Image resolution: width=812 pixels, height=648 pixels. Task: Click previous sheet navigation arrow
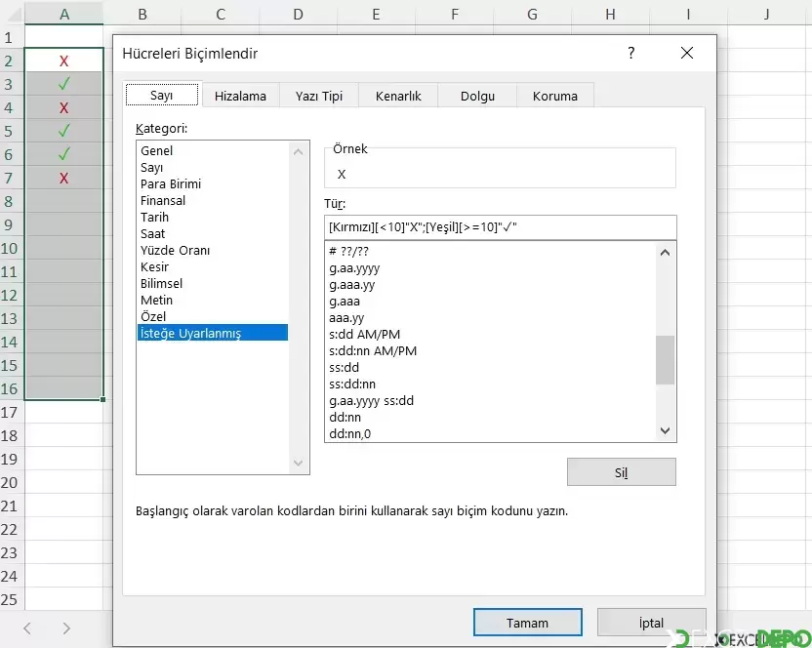point(27,628)
